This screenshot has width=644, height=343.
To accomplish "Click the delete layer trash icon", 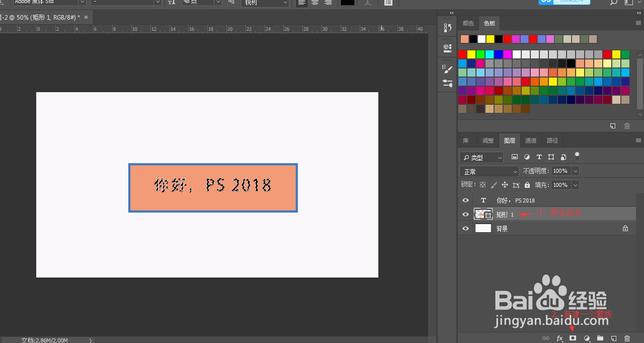I will pos(627,338).
